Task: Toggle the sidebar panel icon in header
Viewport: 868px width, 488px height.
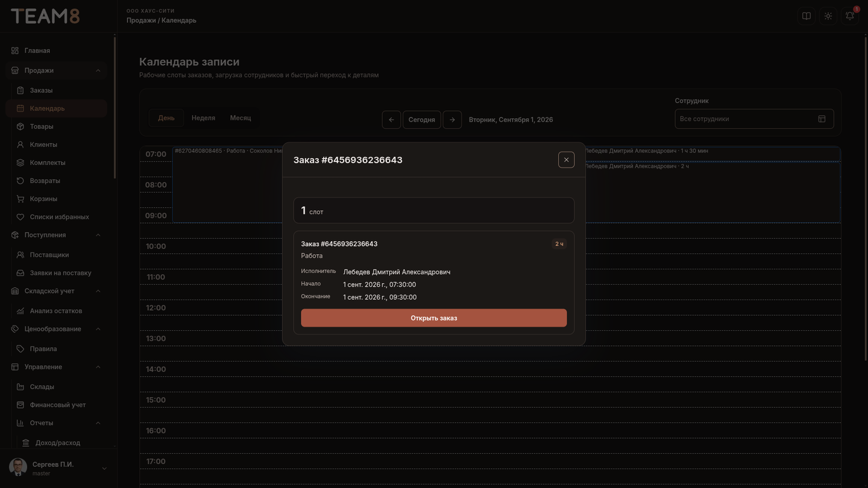Action: (807, 16)
